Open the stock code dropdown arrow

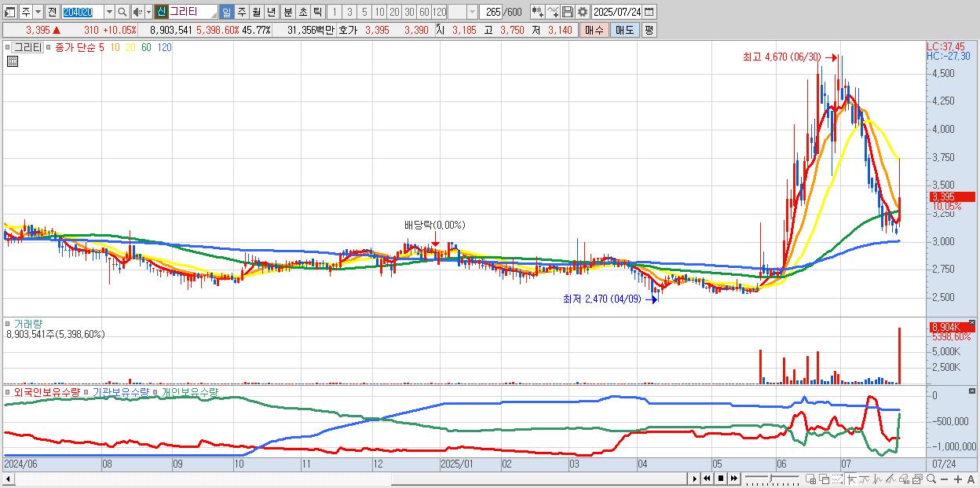coord(109,12)
